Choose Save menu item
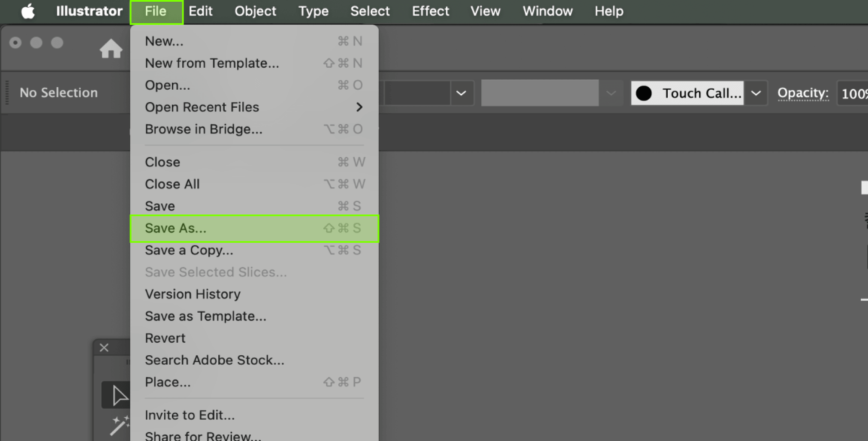The image size is (868, 441). (x=254, y=206)
